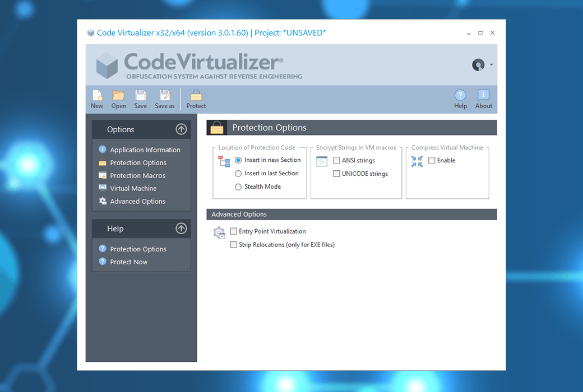
Task: Open a project using the Open folder icon
Action: click(118, 99)
